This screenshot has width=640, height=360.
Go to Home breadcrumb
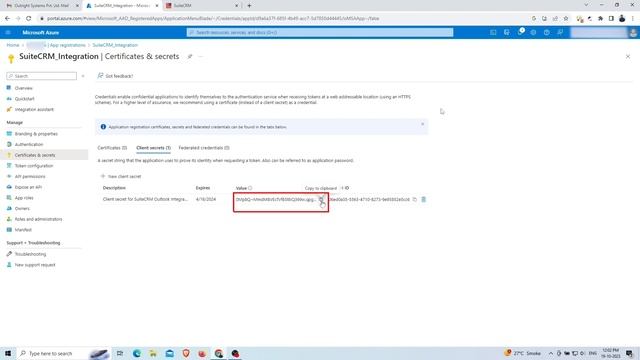pos(13,45)
